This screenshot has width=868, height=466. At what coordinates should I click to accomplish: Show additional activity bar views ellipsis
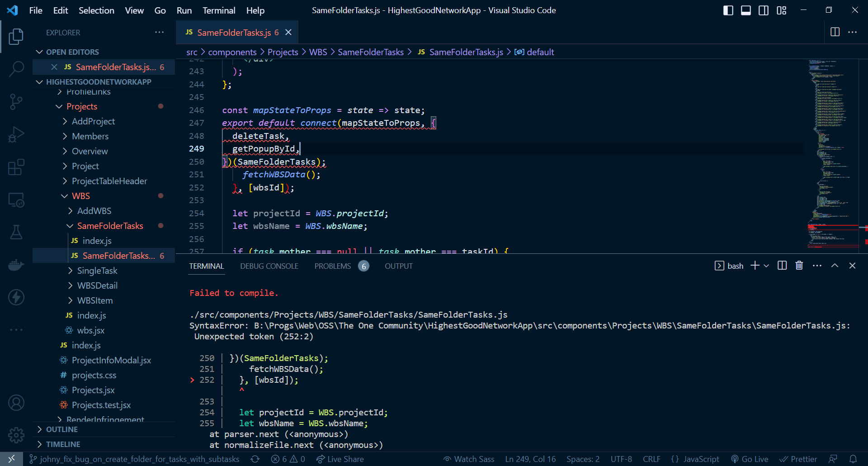pos(16,330)
